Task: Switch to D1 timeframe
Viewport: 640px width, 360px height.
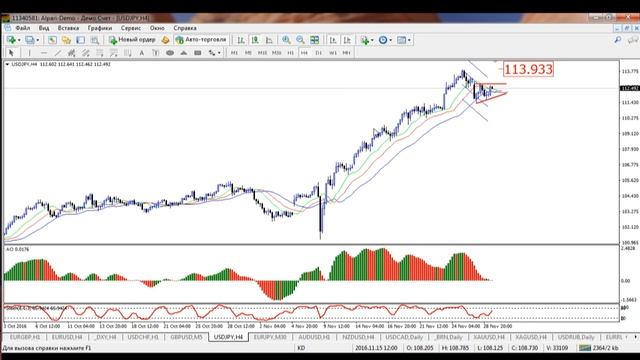Action: (x=319, y=53)
